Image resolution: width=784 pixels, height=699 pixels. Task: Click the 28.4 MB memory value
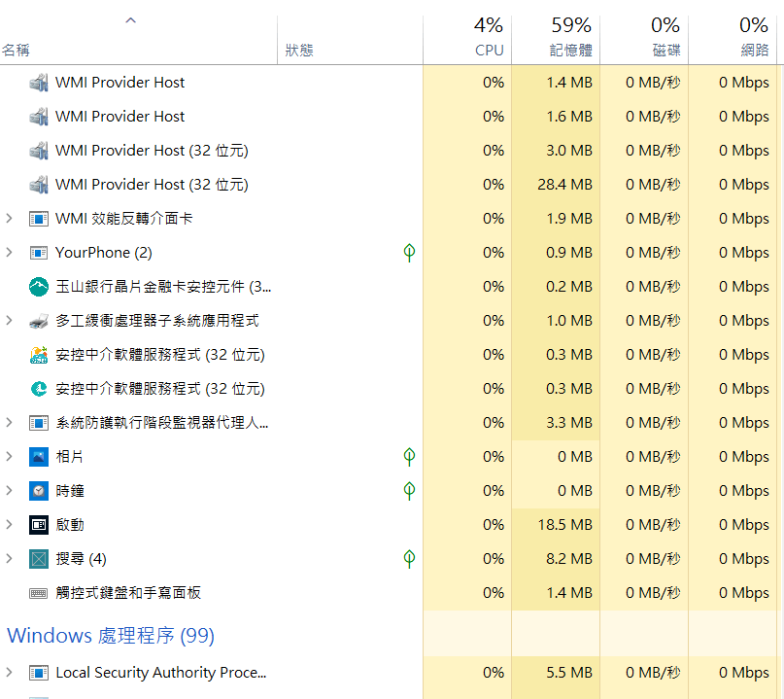tap(565, 185)
